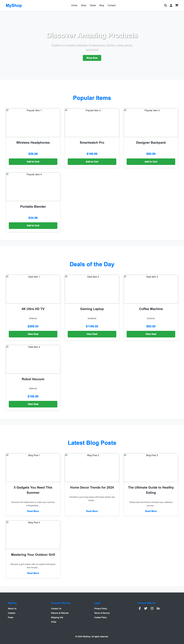Read more about Home Decor Trends for 2024
The height and width of the screenshot is (644, 184).
[92, 511]
